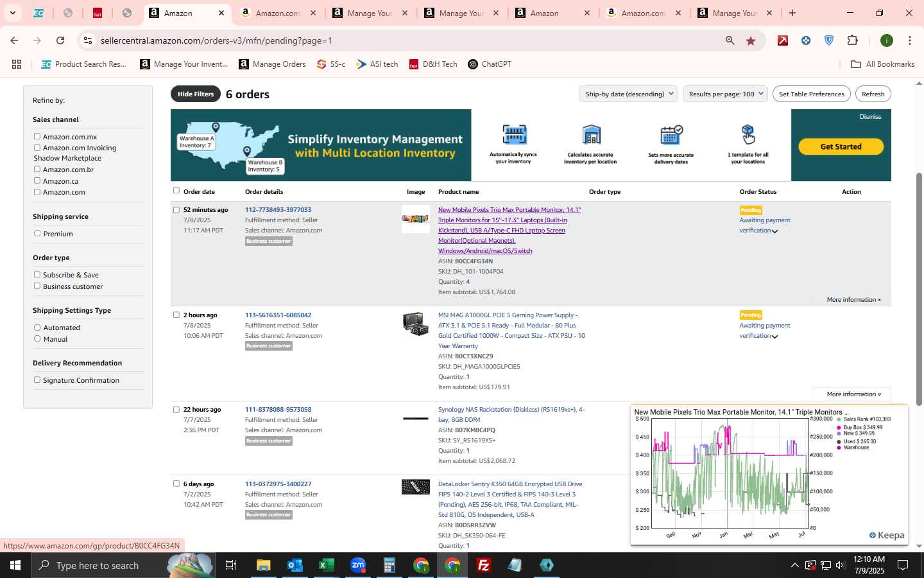Click the browser back arrow
The height and width of the screenshot is (578, 924).
coord(14,40)
